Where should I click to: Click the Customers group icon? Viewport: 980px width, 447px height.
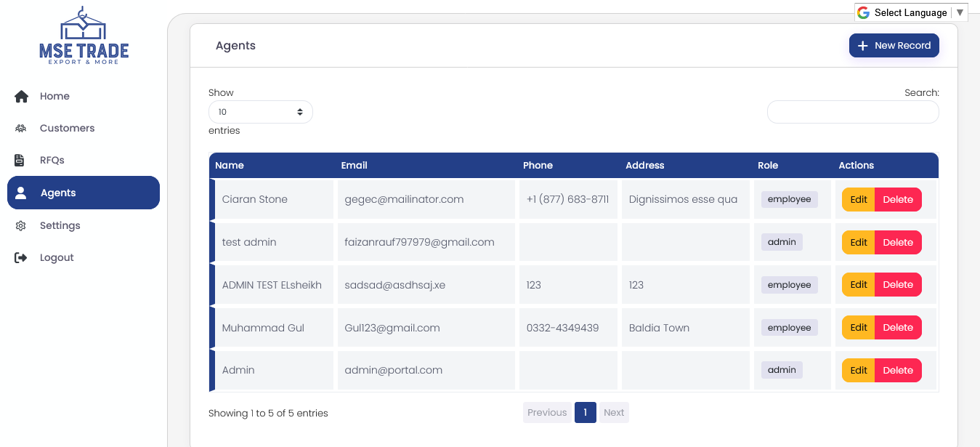pyautogui.click(x=21, y=128)
